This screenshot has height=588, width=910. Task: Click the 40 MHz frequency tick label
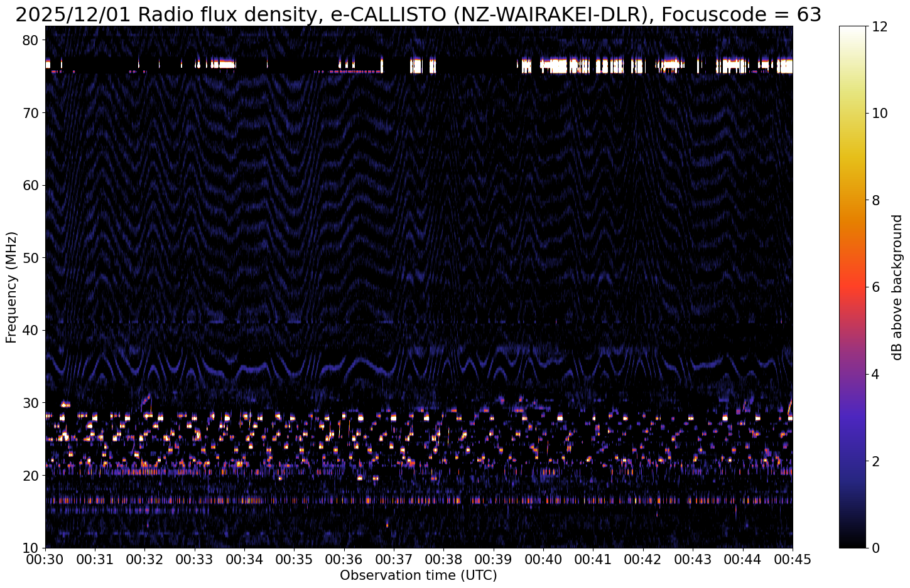(x=31, y=330)
